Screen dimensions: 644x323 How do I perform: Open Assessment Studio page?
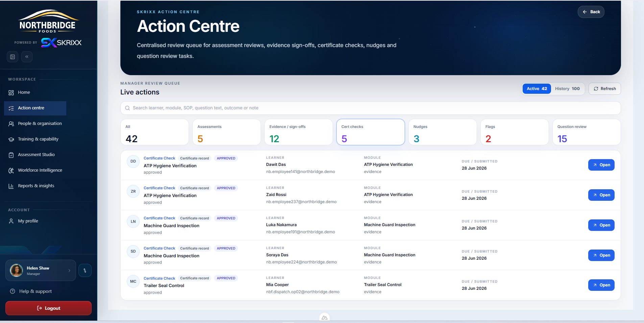pos(35,155)
